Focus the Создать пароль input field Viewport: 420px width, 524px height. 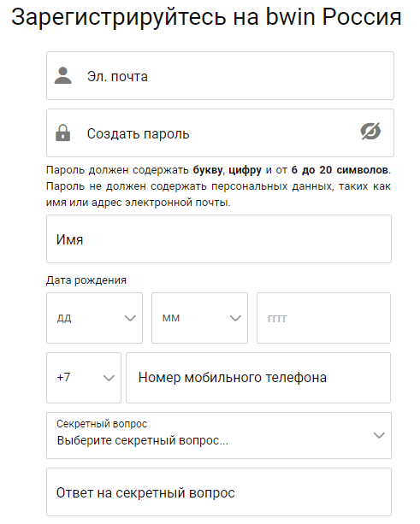click(x=220, y=132)
